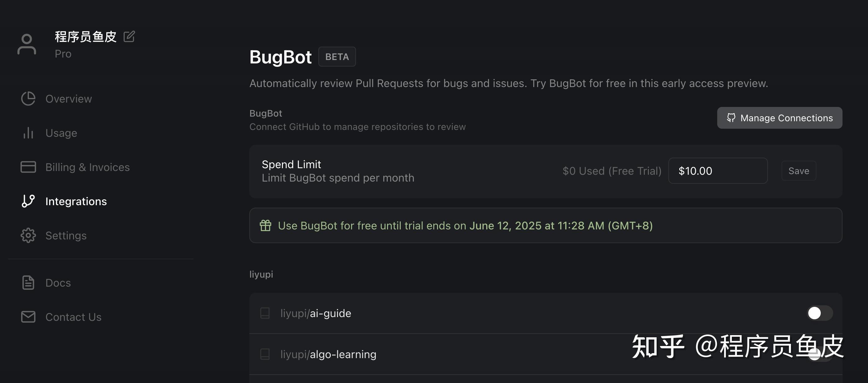Click the repo icon beside liyupi/algo-learning
Viewport: 868px width, 383px height.
(265, 354)
